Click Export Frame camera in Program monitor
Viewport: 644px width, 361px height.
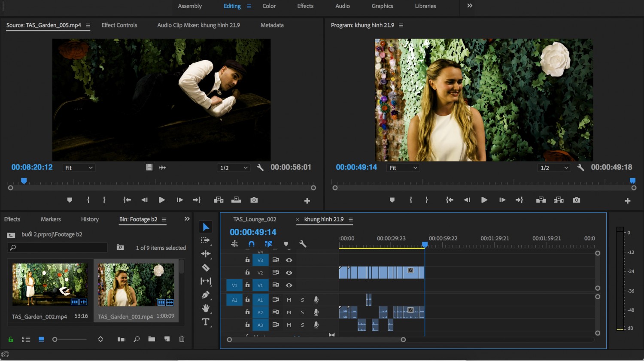576,200
